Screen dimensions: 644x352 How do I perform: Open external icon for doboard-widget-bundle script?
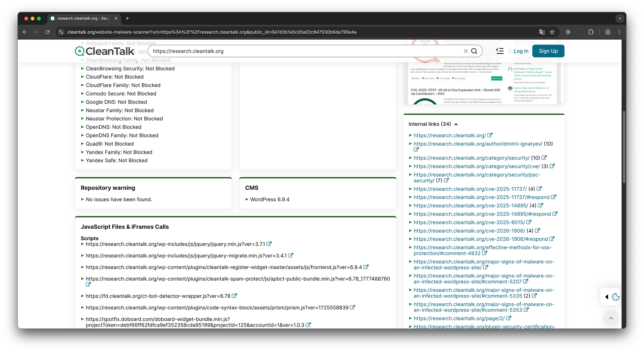[308, 325]
